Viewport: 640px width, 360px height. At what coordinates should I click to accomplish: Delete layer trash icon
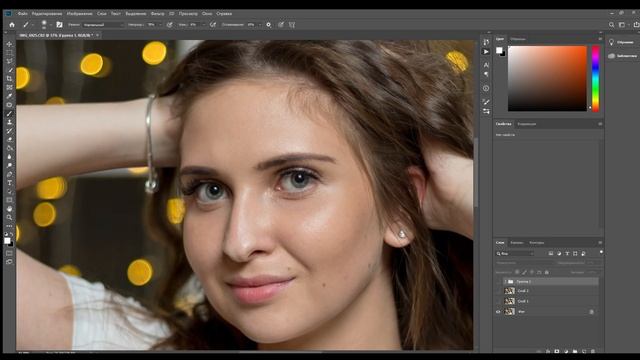coord(593,351)
